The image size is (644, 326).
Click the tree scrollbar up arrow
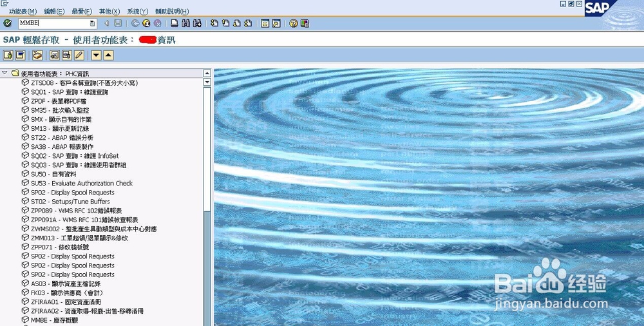click(x=207, y=73)
